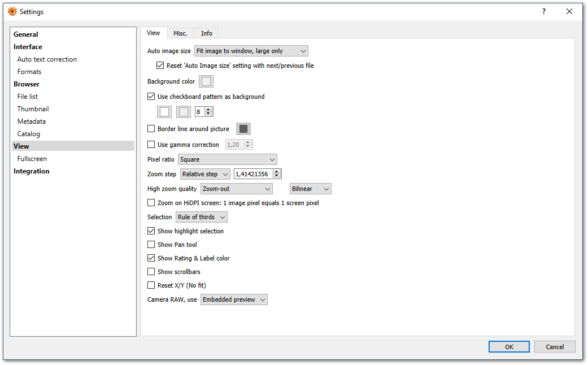This screenshot has width=588, height=365.
Task: Change the first checkerboard color swatch
Action: click(164, 112)
